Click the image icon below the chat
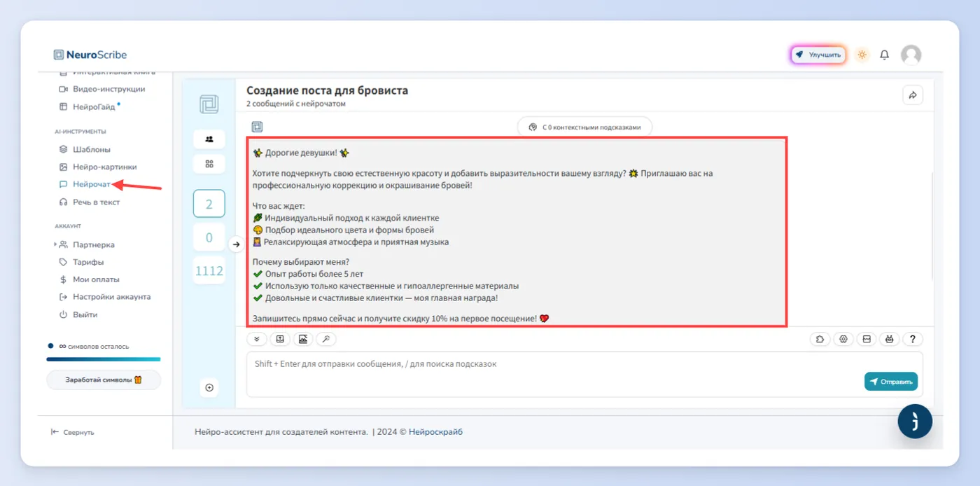The image size is (980, 486). click(x=303, y=339)
